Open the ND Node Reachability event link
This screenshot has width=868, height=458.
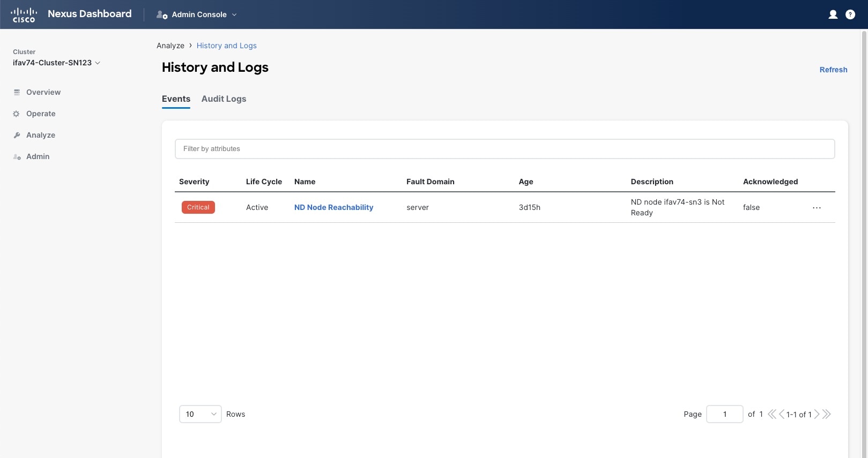(x=333, y=207)
